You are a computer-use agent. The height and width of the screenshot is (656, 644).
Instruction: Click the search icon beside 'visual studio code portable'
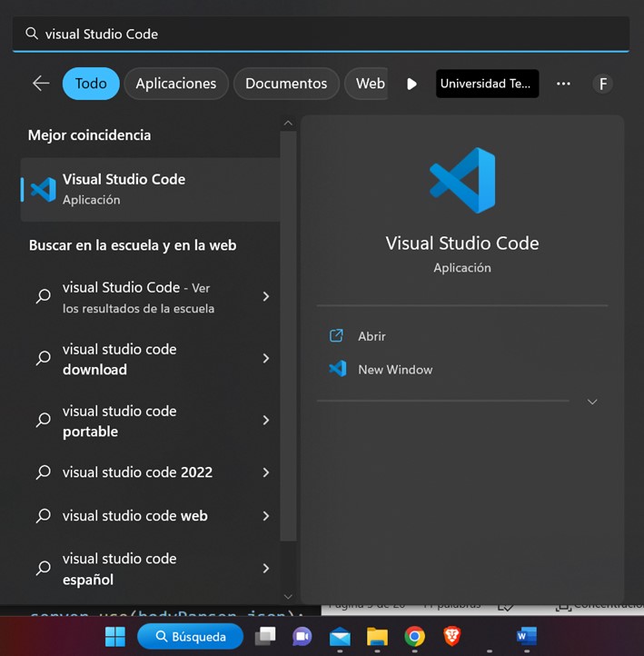click(x=44, y=420)
